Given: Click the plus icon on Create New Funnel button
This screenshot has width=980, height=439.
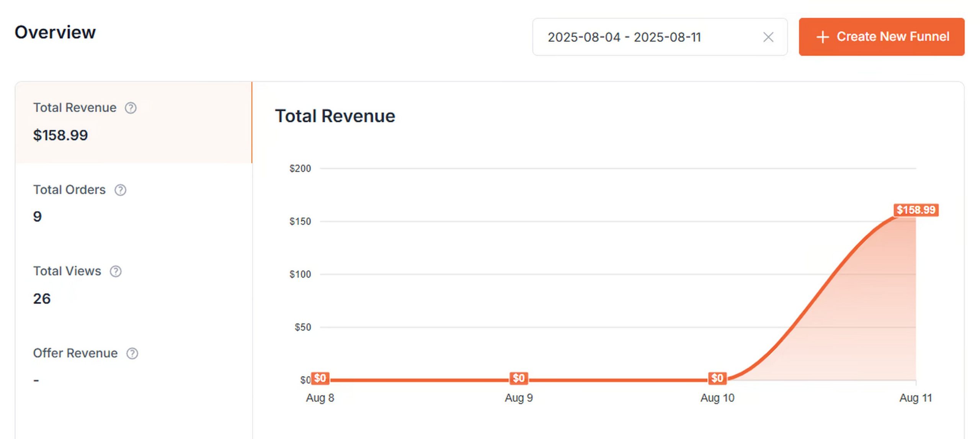Looking at the screenshot, I should click(822, 37).
